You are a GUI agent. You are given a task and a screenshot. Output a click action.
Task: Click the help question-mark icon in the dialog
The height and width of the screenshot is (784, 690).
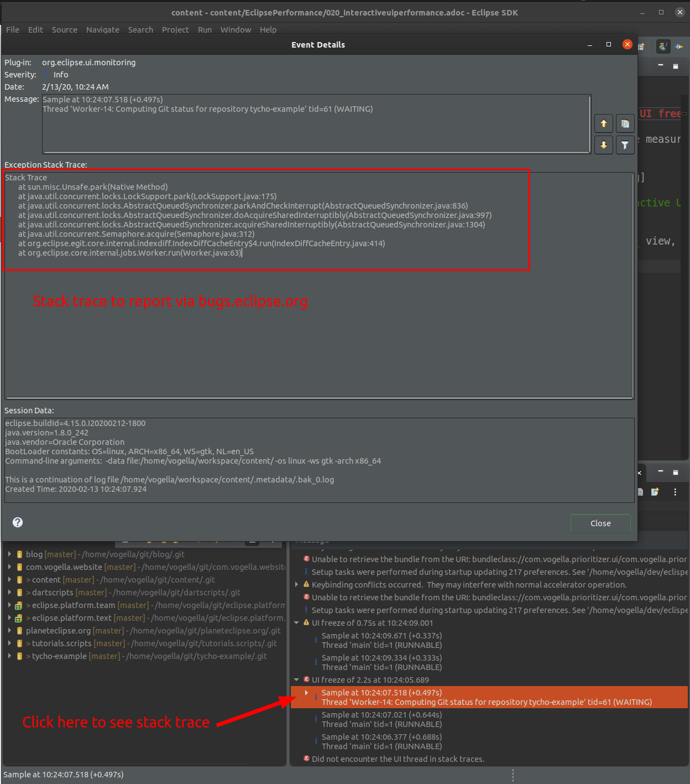pyautogui.click(x=17, y=522)
